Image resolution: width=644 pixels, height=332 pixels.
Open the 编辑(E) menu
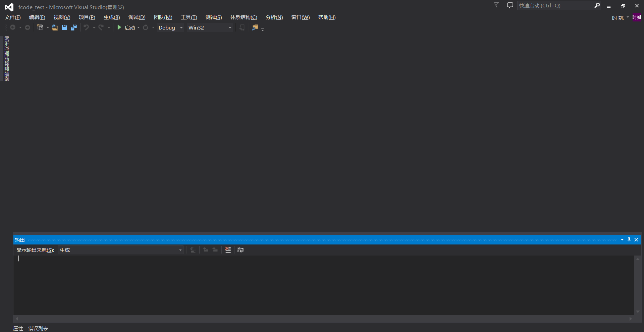coord(37,17)
